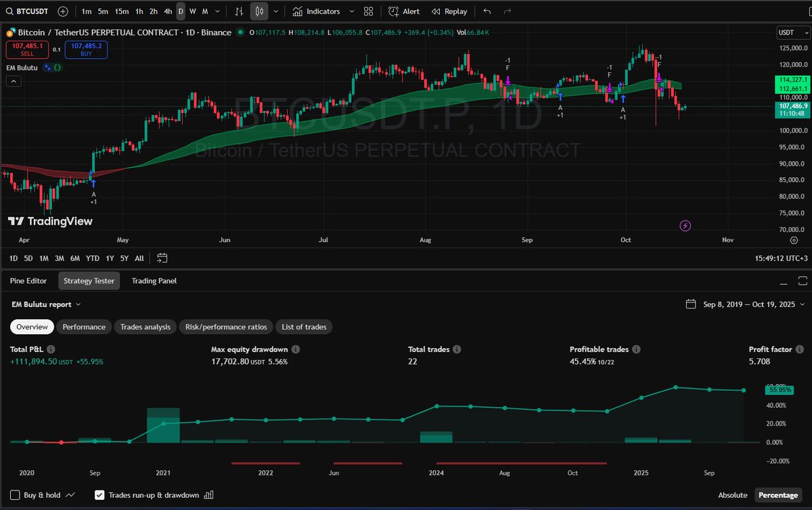Select the Overview report tab
The height and width of the screenshot is (510, 812).
pyautogui.click(x=32, y=327)
